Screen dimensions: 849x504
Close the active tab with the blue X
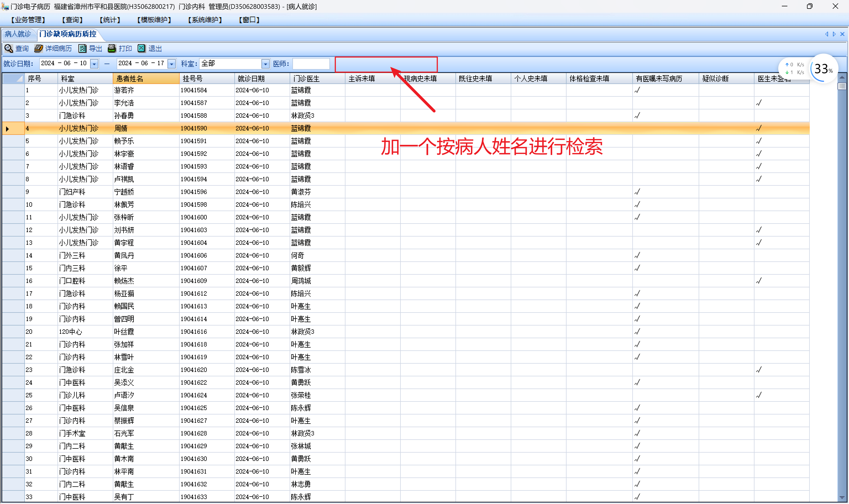[842, 34]
